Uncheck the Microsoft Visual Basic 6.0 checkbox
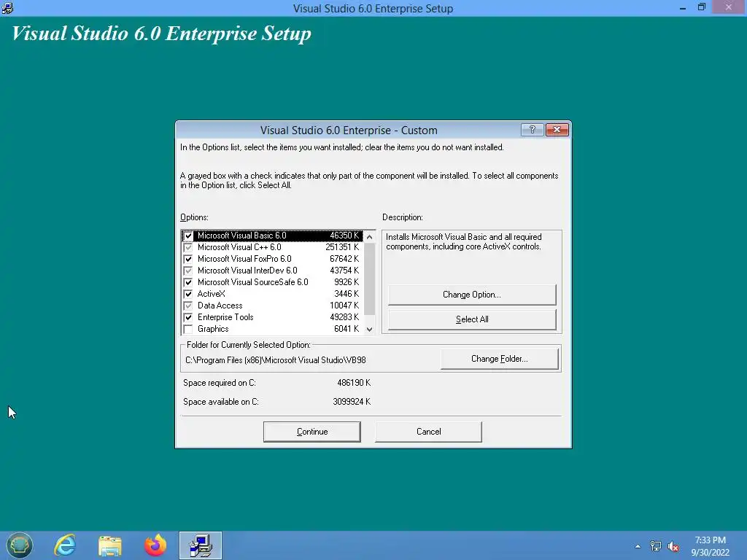Screen dimensions: 747x560 tap(188, 236)
